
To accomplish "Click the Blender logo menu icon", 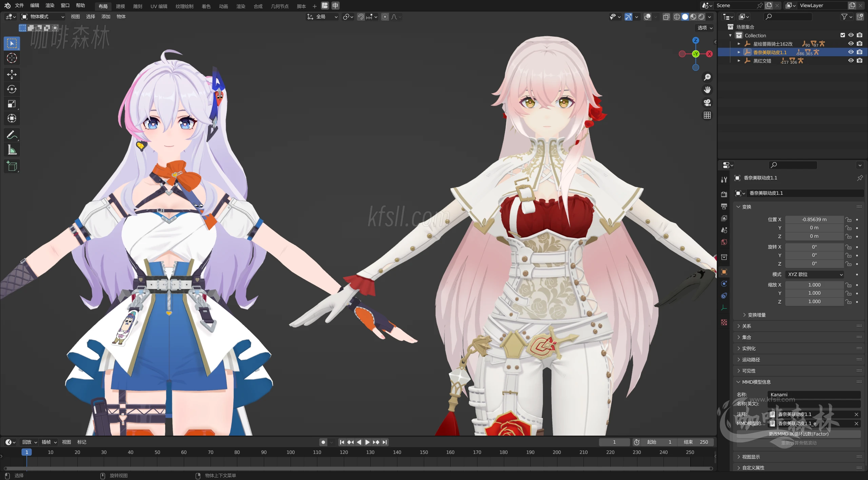I will tap(7, 5).
